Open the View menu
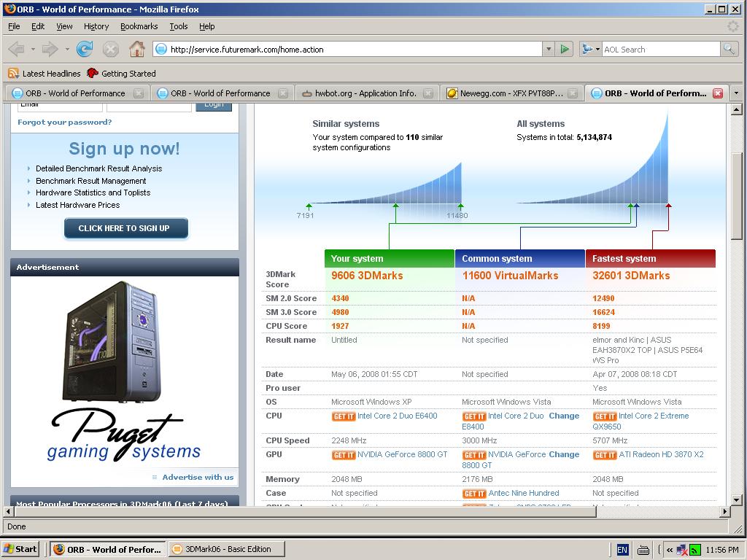The height and width of the screenshot is (560, 747). 64,26
